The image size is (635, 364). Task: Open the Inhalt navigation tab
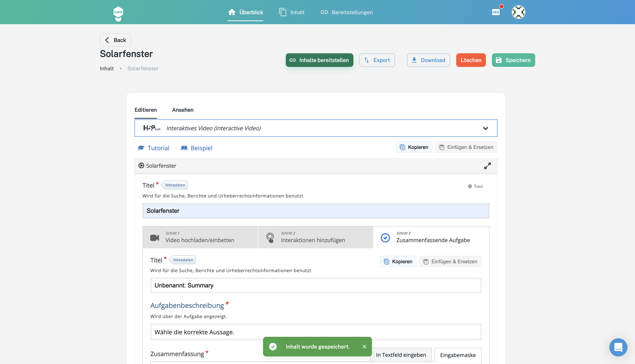pos(291,12)
